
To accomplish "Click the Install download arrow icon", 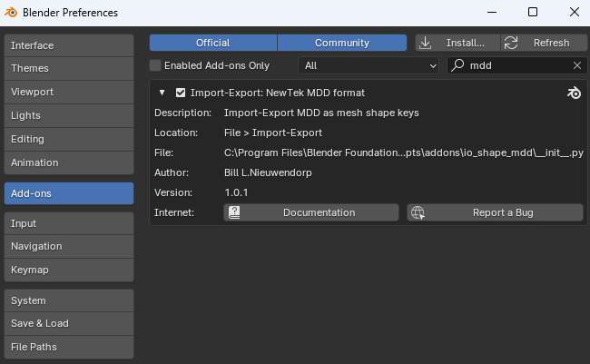I will [x=425, y=43].
